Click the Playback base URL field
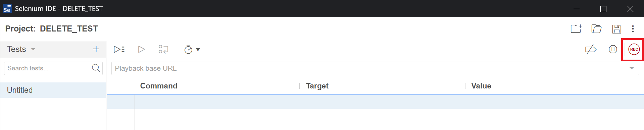Image resolution: width=644 pixels, height=130 pixels. pyautogui.click(x=369, y=68)
